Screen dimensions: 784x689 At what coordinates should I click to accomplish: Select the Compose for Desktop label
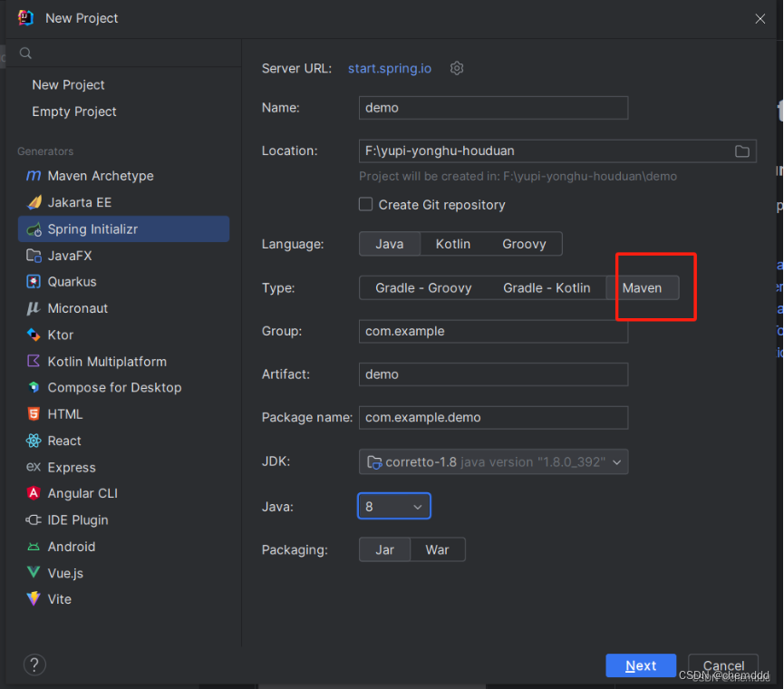(x=114, y=387)
